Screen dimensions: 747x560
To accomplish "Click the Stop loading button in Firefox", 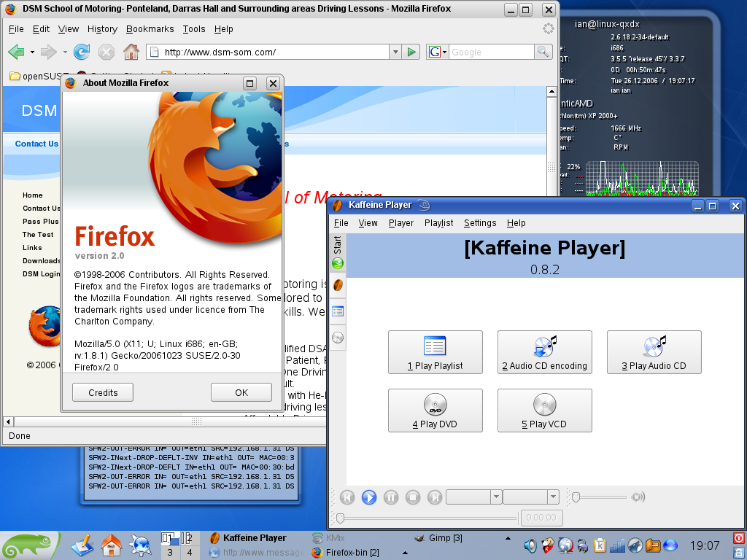I will pos(107,52).
